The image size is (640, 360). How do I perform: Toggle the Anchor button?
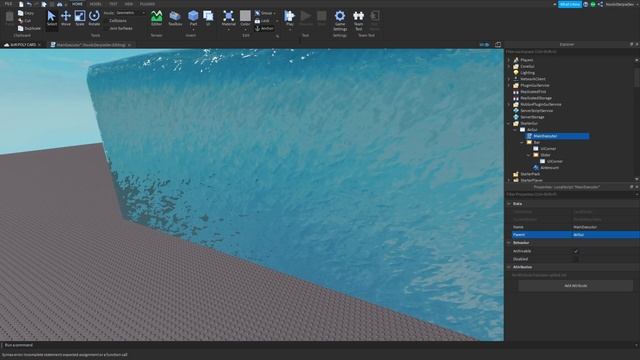[264, 28]
